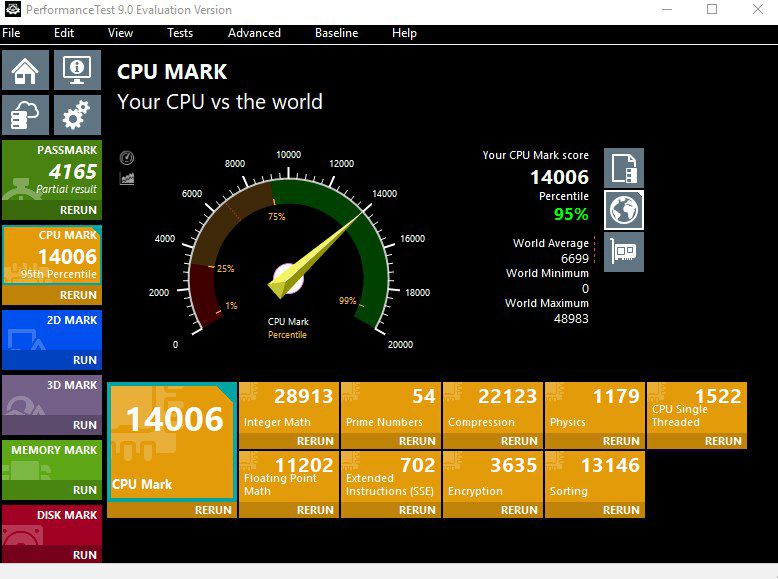Image resolution: width=778 pixels, height=579 pixels.
Task: Select the Memory Mark tile
Action: (x=52, y=460)
